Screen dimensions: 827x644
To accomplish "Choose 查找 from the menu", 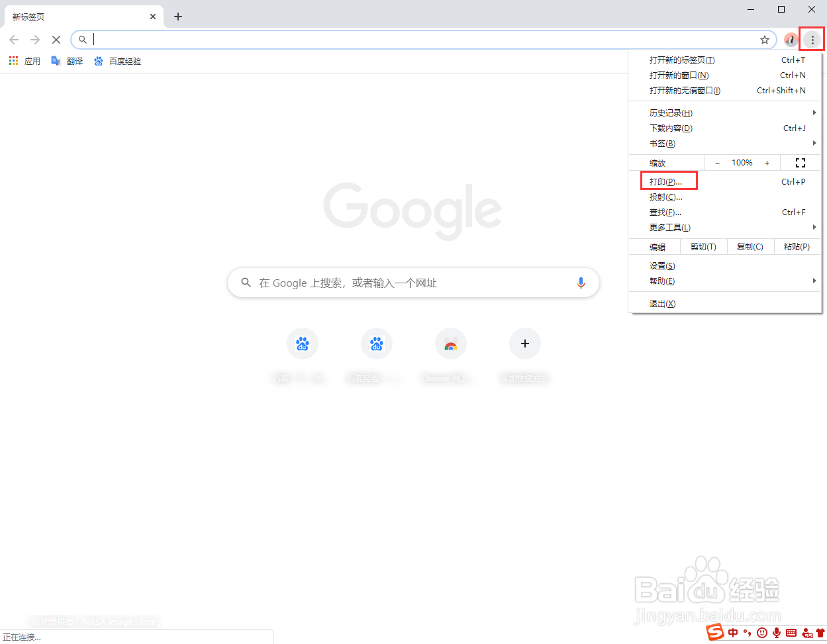I will point(725,212).
